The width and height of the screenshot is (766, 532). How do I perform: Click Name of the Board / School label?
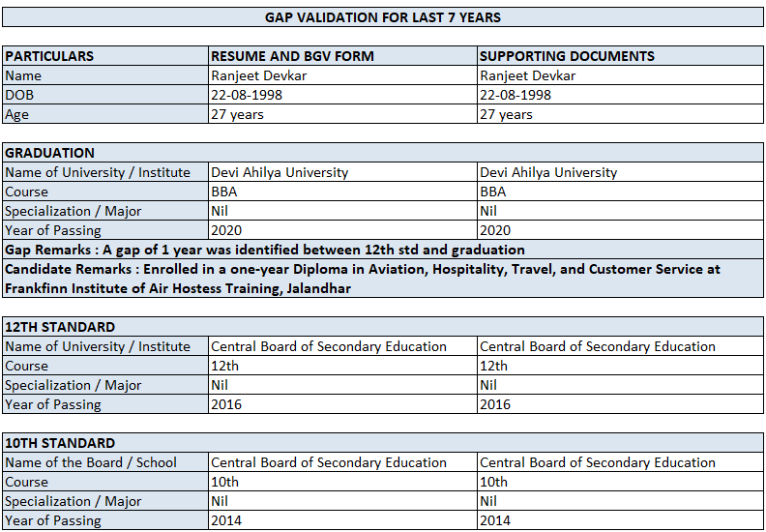(104, 462)
